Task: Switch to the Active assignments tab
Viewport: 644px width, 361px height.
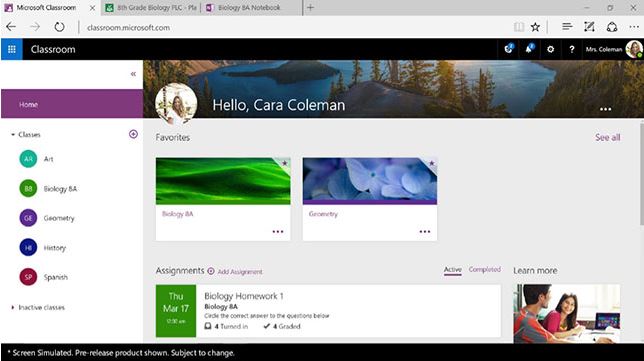Action: pyautogui.click(x=453, y=270)
